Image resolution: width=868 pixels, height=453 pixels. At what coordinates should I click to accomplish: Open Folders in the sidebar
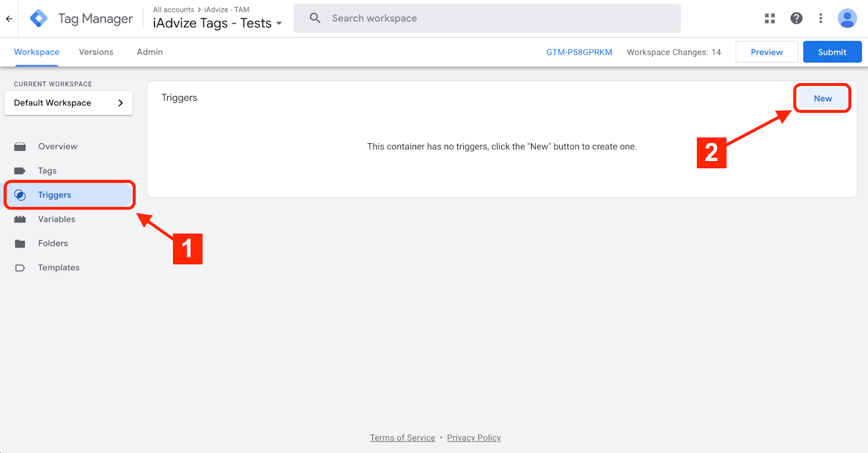click(x=53, y=244)
